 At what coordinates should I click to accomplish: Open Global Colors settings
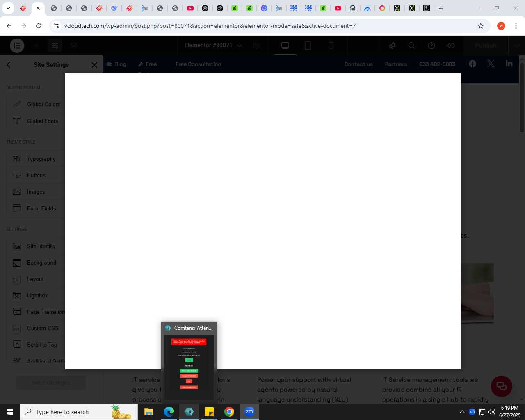(36, 105)
